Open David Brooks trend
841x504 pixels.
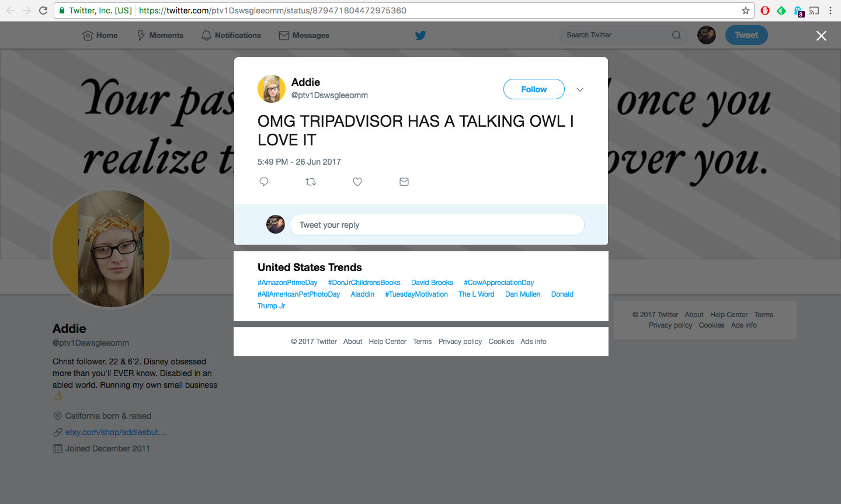click(432, 283)
